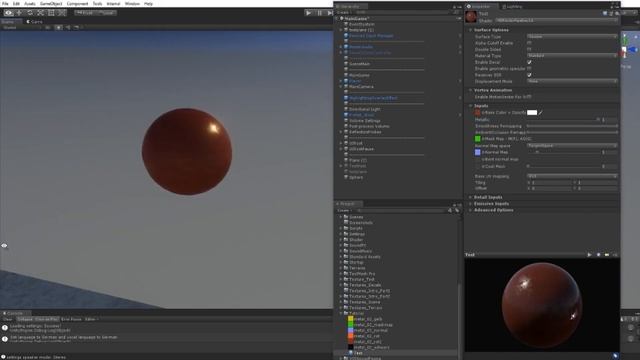Switch to the Game tab

(x=34, y=22)
